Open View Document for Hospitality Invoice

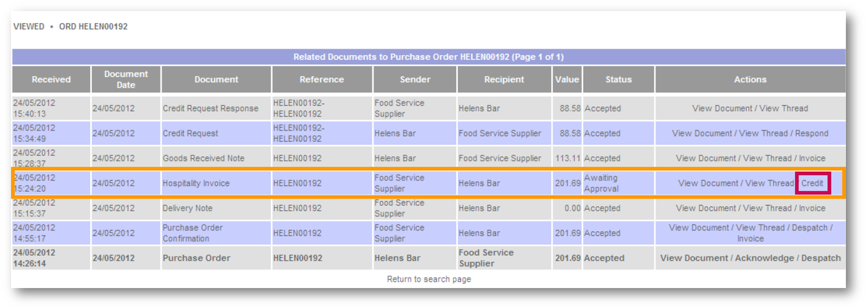[x=708, y=183]
